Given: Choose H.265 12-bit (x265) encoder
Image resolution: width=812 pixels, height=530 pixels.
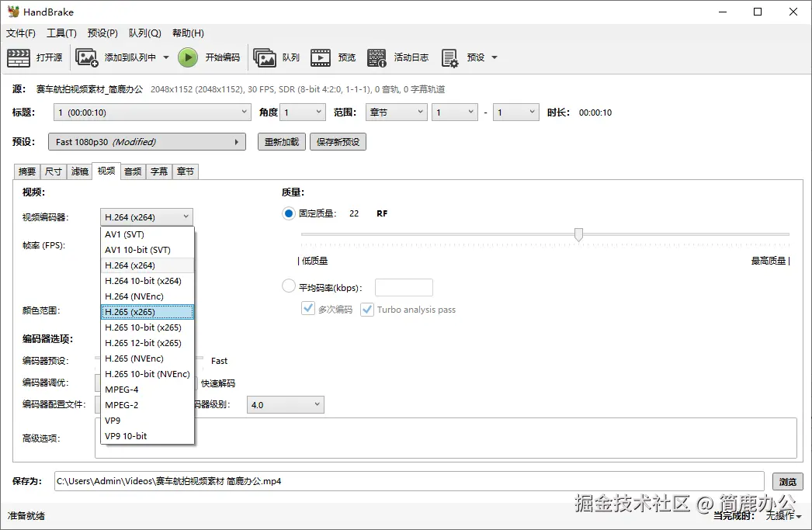Looking at the screenshot, I should tap(147, 343).
